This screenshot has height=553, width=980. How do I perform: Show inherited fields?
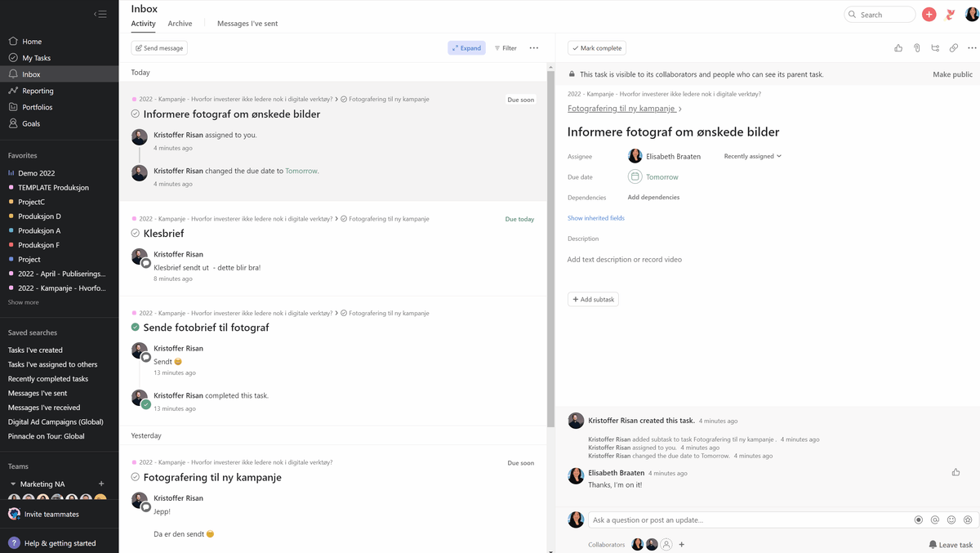point(596,218)
